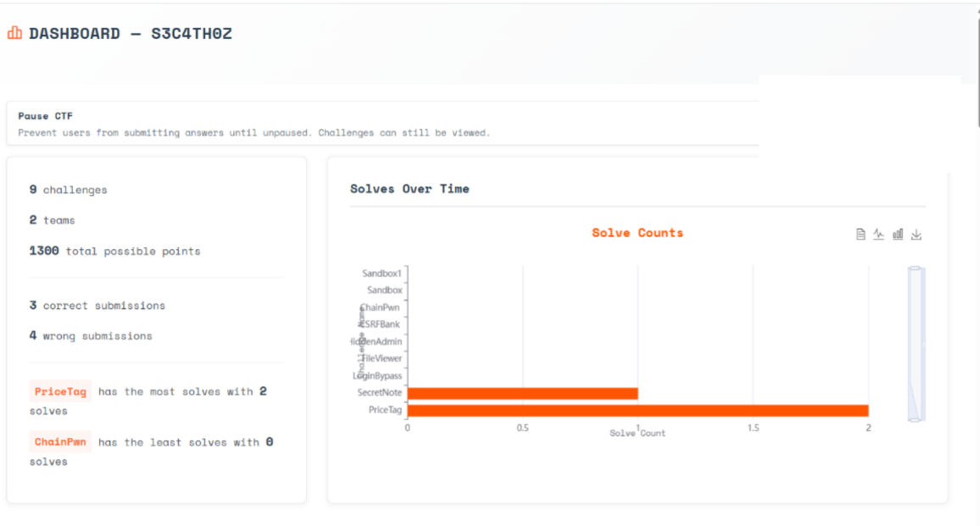Click the Solves Over Time heading

(409, 189)
